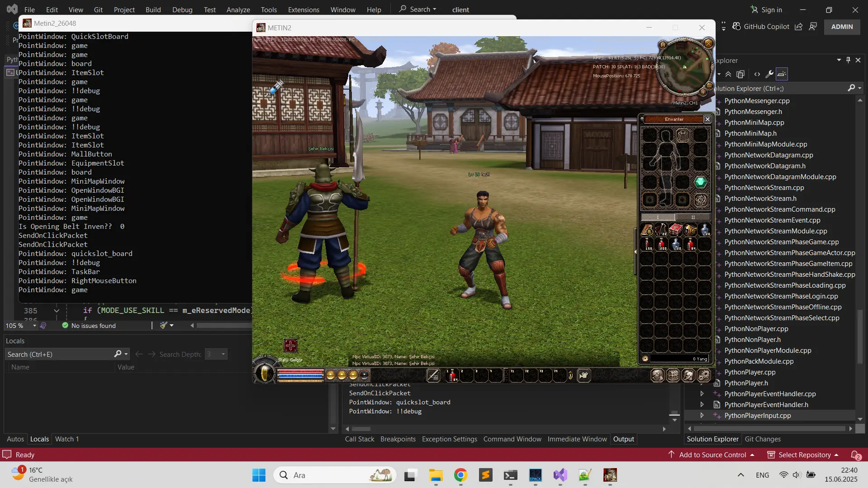Use the red potion in quickslot 1
Viewport: 868px width, 488px height.
[452, 375]
